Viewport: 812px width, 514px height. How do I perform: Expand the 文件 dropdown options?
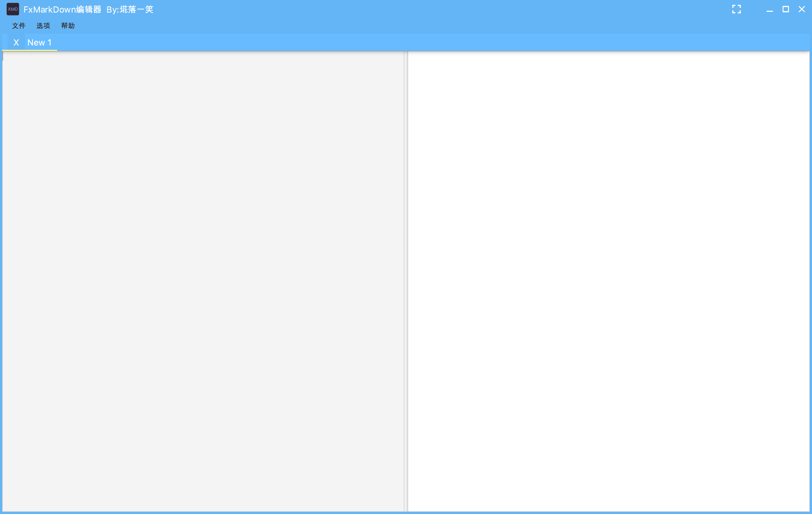coord(18,25)
